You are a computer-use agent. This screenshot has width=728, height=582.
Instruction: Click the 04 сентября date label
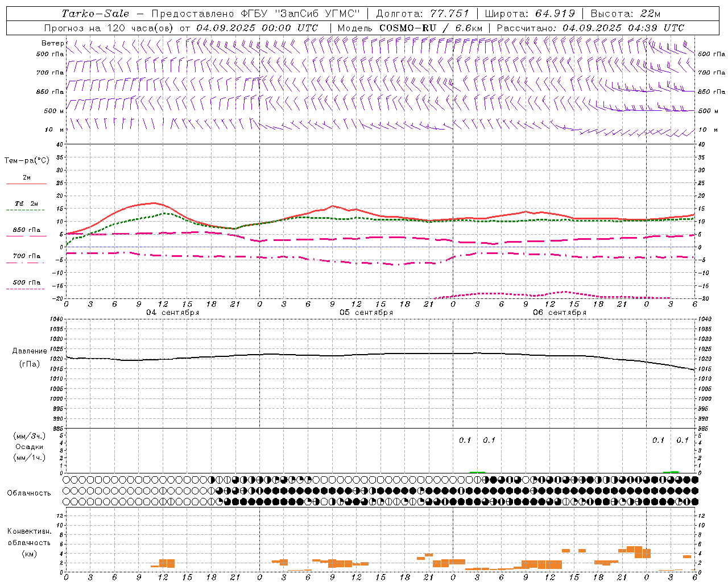tap(173, 313)
